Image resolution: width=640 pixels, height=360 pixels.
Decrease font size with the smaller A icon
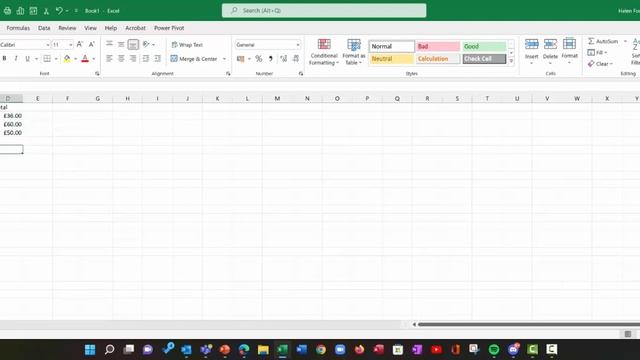[x=91, y=44]
